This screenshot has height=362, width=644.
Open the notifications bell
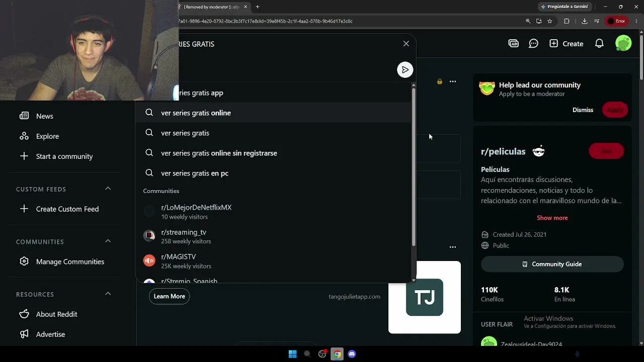pos(599,44)
